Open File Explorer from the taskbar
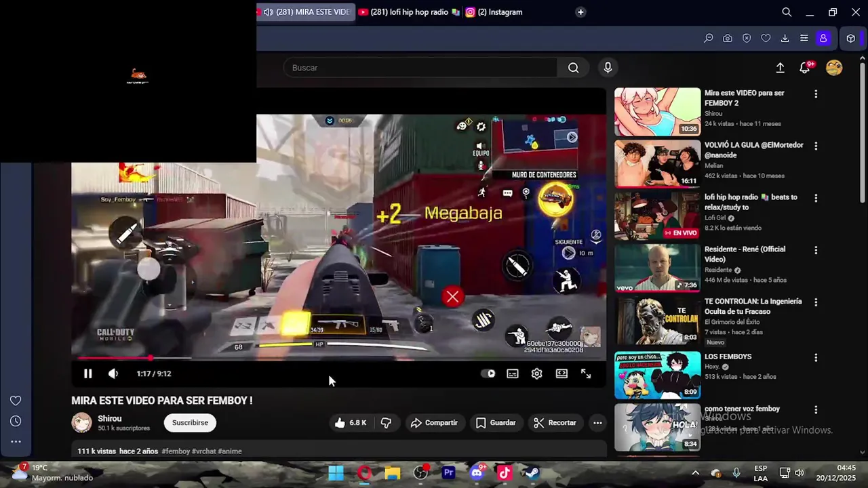This screenshot has height=488, width=868. 392,472
